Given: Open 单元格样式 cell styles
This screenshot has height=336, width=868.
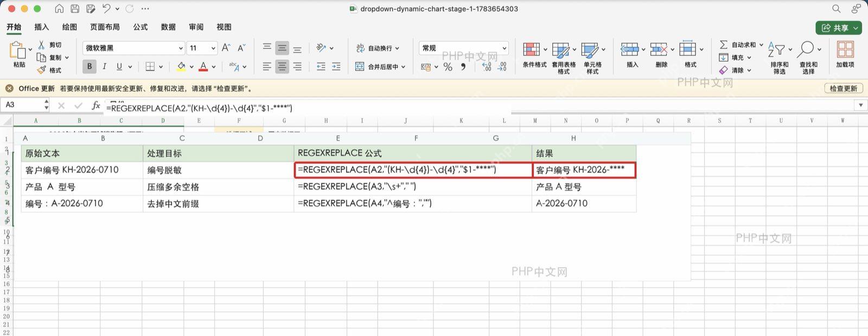Looking at the screenshot, I should point(592,57).
